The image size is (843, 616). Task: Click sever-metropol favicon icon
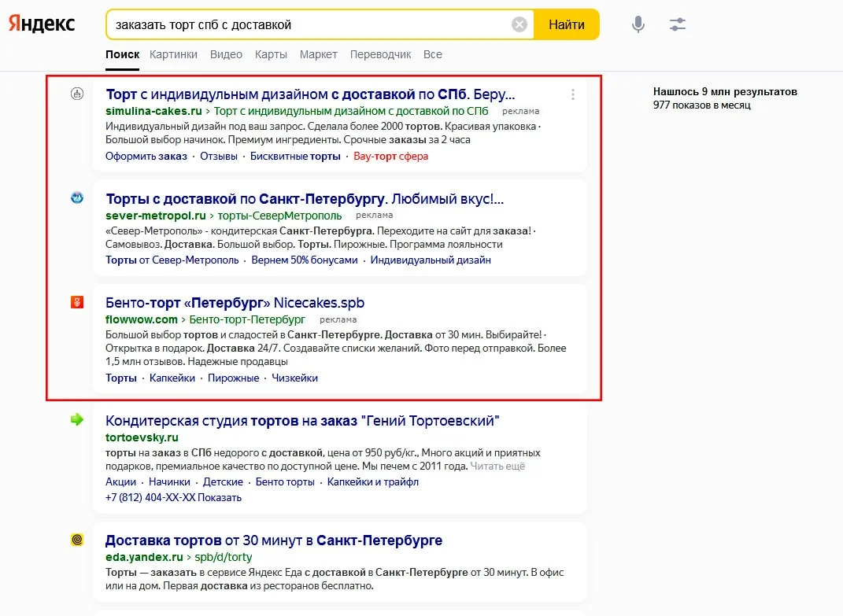tap(77, 197)
